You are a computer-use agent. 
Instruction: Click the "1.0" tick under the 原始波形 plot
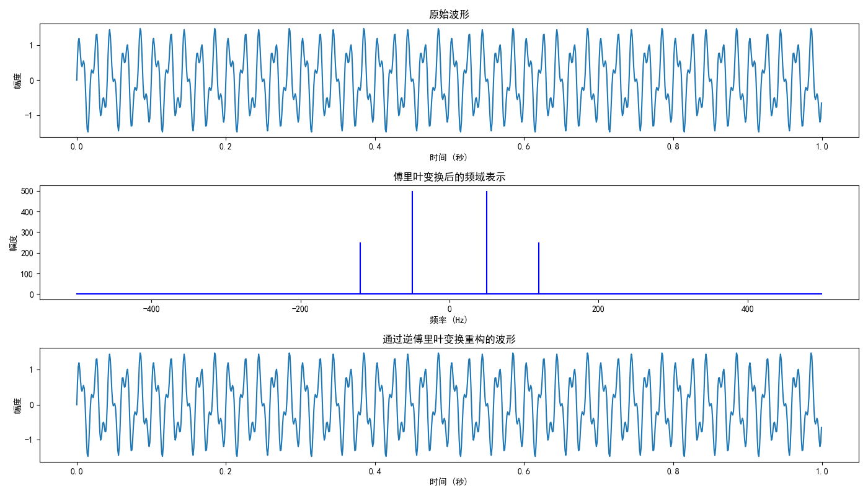coord(822,146)
